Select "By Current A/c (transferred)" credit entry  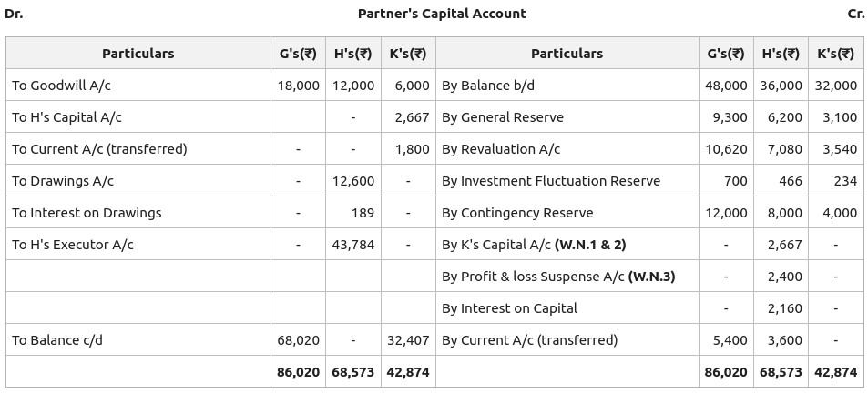[x=529, y=340]
